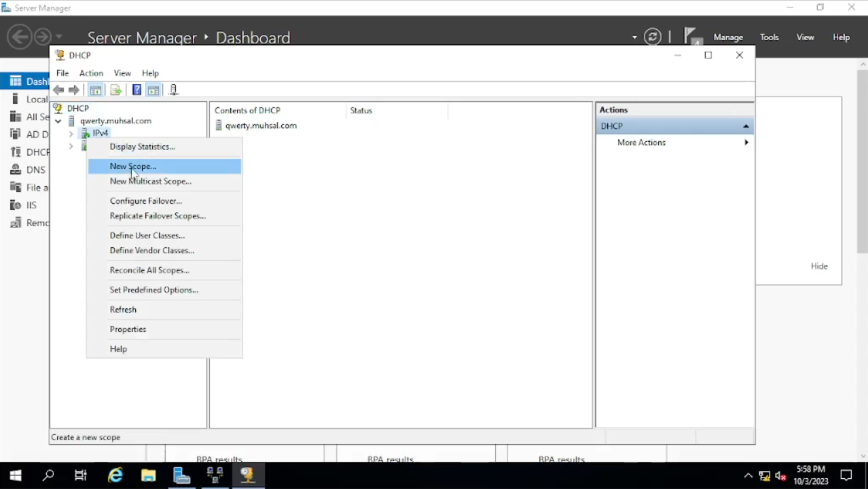Expand the More Actions submenu arrow
Viewport: 868px width, 489px height.
[x=746, y=143]
